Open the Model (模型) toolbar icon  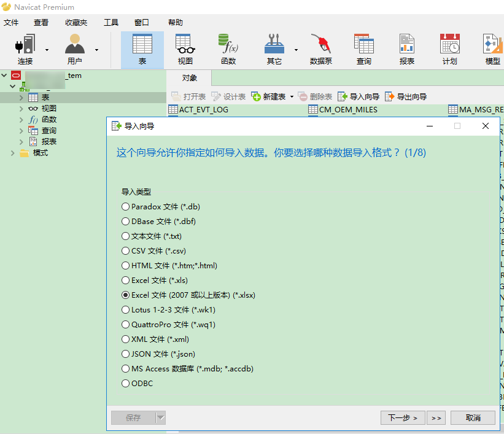493,50
